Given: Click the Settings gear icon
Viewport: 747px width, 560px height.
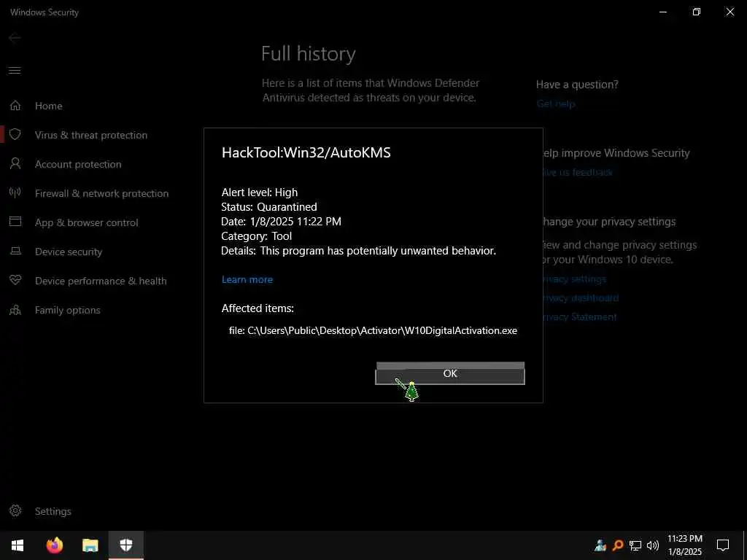Looking at the screenshot, I should point(15,510).
